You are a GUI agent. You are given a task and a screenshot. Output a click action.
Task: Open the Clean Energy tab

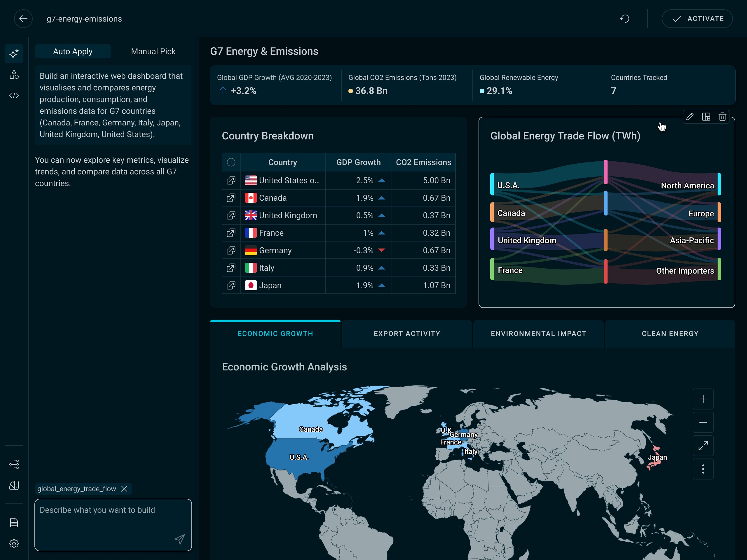670,333
